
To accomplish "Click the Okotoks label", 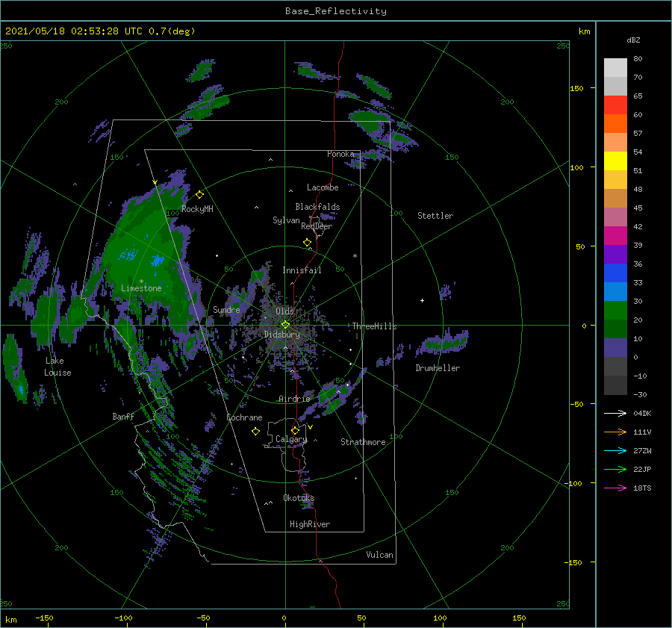I will point(299,498).
